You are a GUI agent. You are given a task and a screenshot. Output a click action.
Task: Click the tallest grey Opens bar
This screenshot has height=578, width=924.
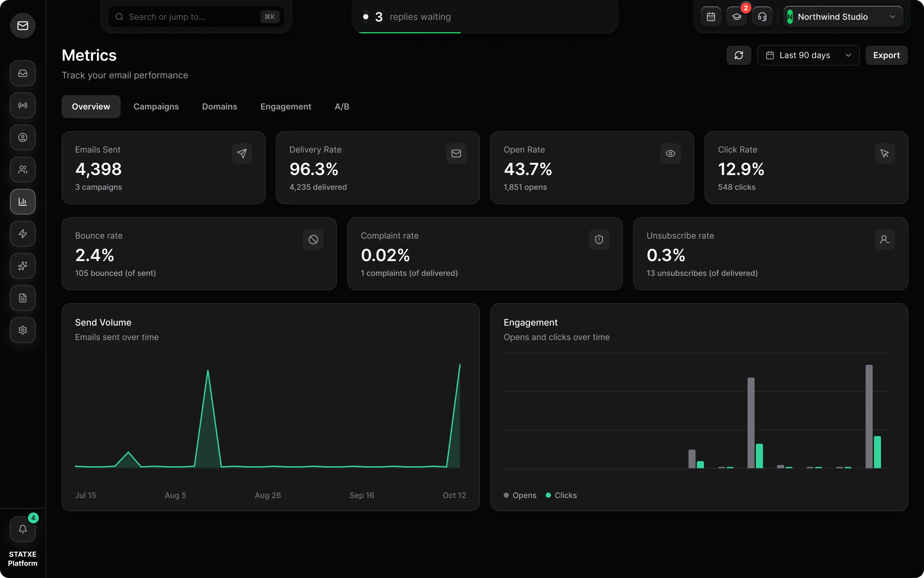point(869,416)
